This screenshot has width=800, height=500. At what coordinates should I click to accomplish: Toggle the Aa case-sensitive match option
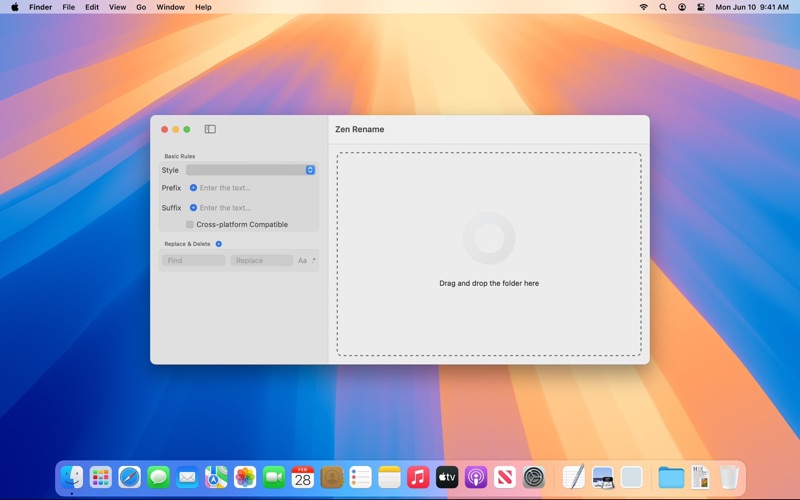pyautogui.click(x=302, y=261)
